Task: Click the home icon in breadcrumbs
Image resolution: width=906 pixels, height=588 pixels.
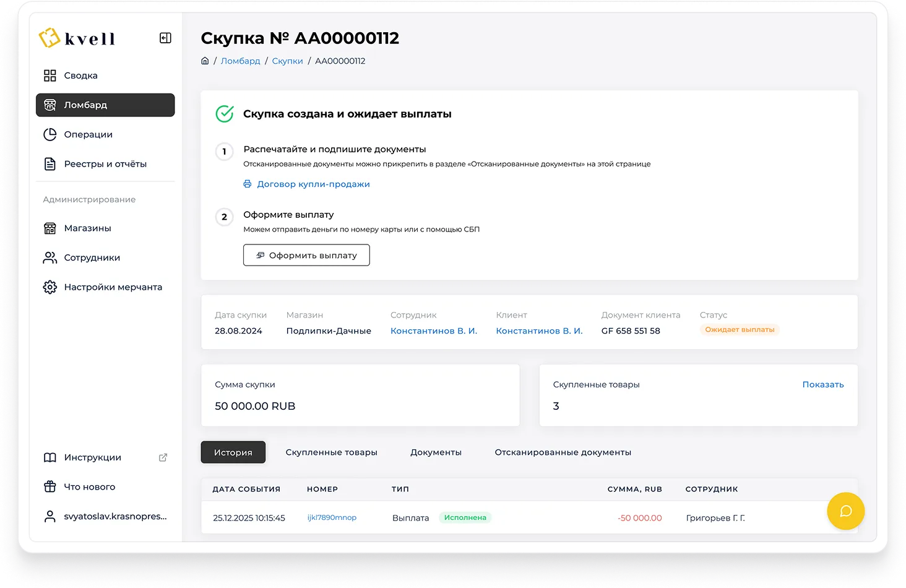Action: click(x=205, y=61)
